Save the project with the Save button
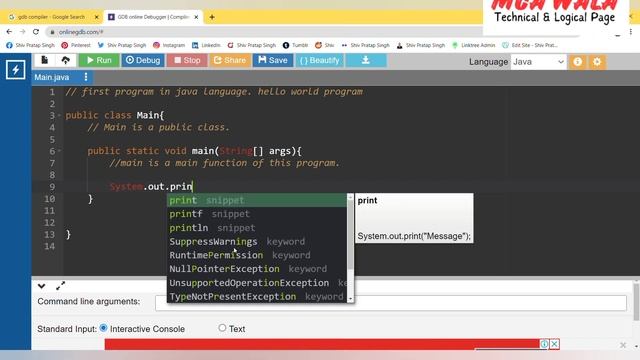Image resolution: width=640 pixels, height=360 pixels. (x=273, y=60)
